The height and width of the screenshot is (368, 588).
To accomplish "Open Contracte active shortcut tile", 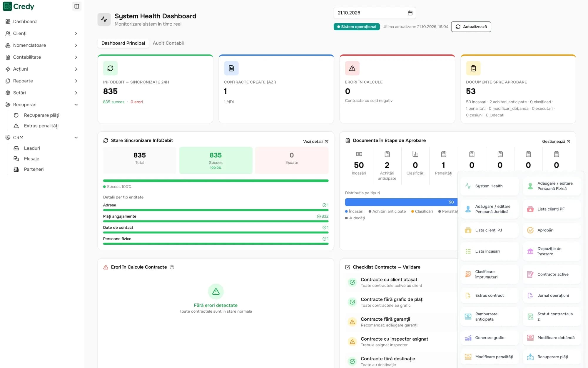I will [x=552, y=274].
